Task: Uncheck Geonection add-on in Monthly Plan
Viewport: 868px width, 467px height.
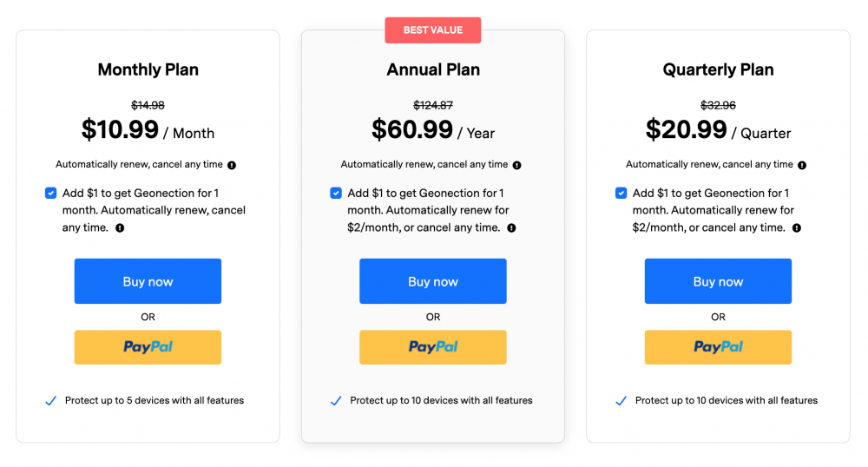Action: [51, 193]
